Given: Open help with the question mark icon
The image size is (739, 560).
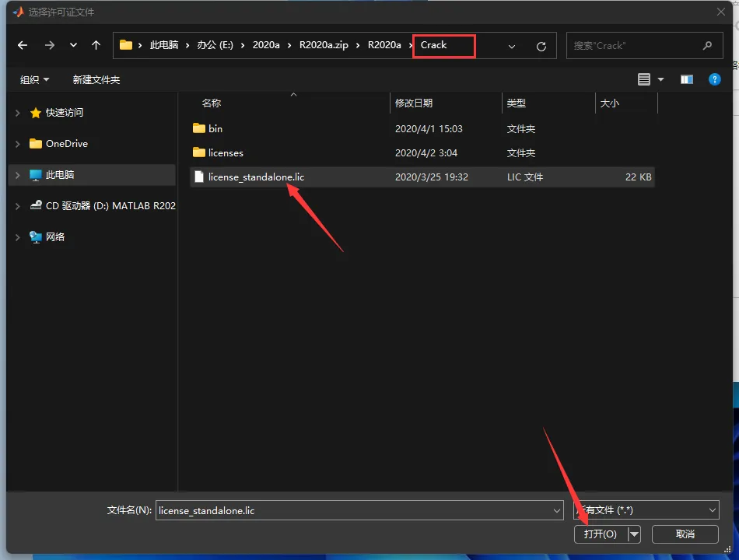Looking at the screenshot, I should (x=714, y=79).
